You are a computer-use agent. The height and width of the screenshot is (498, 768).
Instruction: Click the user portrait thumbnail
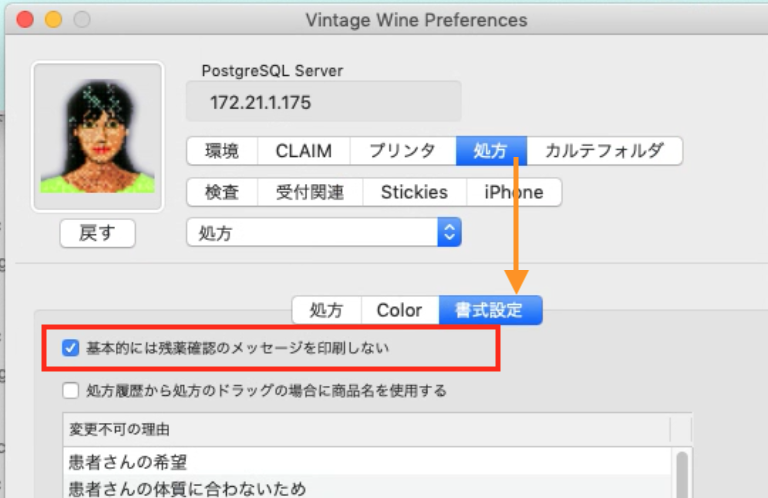(97, 137)
